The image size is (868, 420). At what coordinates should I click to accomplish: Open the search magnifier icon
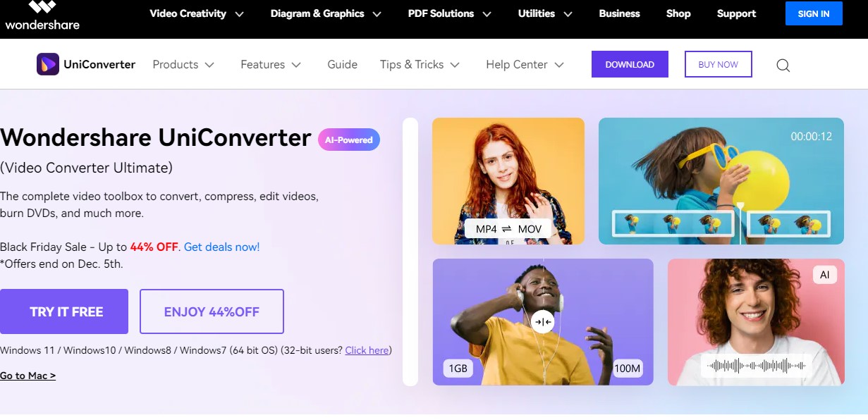pos(783,66)
